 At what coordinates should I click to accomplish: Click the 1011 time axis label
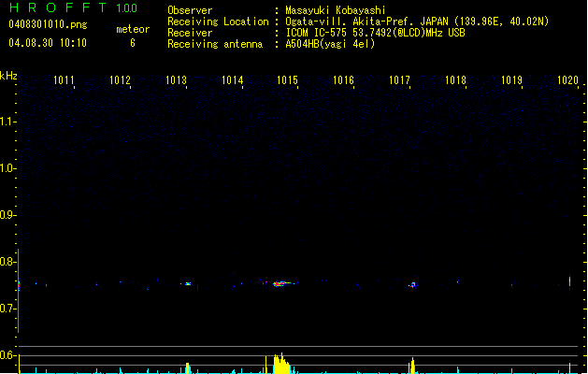click(64, 80)
